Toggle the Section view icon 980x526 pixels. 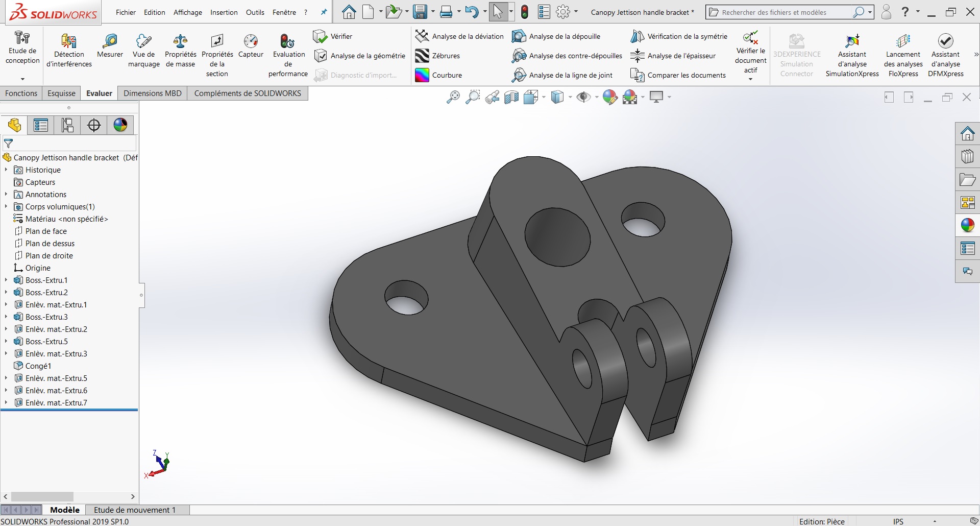coord(511,97)
